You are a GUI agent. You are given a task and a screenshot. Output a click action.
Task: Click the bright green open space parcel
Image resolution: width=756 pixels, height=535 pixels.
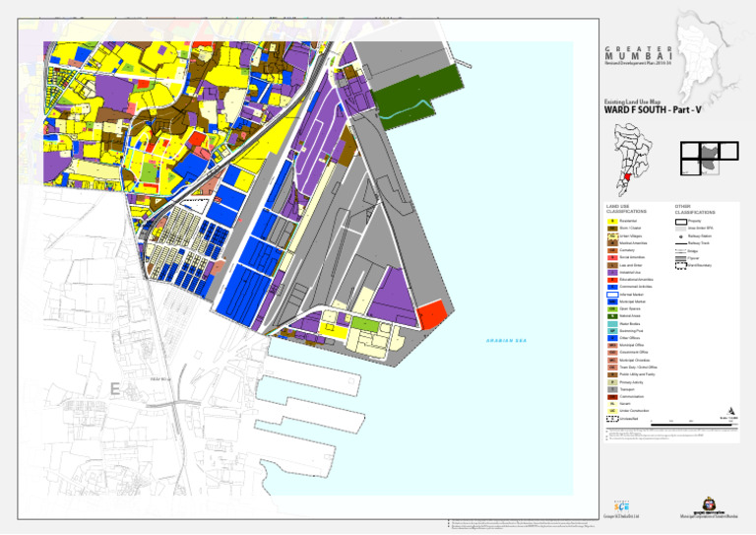point(365,323)
